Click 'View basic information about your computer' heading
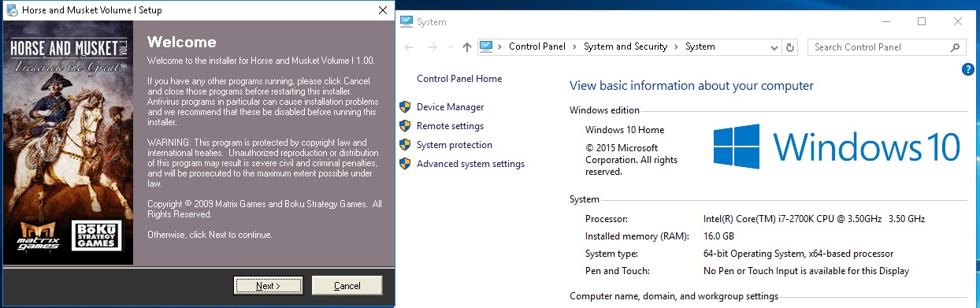The width and height of the screenshot is (980, 308). click(692, 86)
